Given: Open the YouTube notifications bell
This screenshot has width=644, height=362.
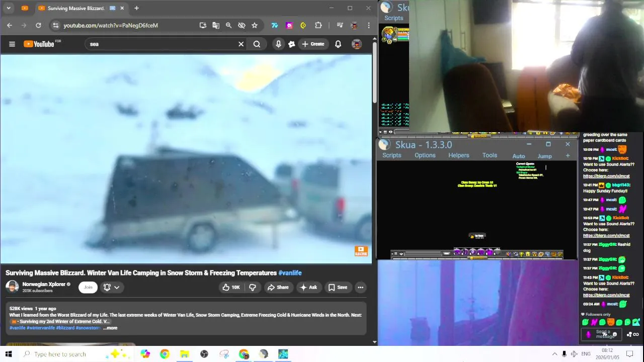Looking at the screenshot, I should tap(338, 44).
